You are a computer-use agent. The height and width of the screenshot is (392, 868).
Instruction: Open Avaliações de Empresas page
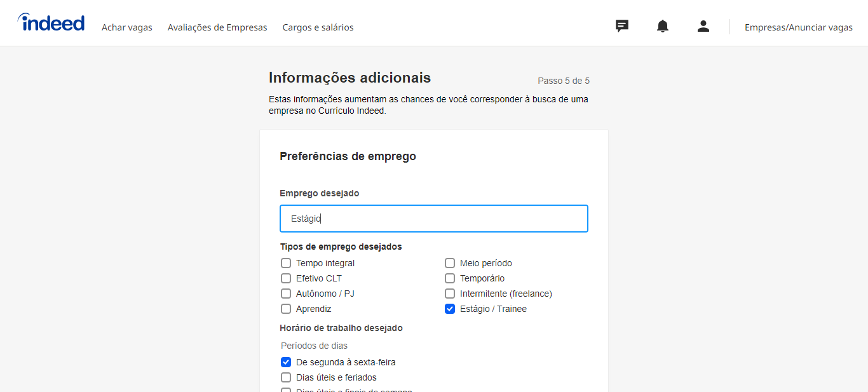217,27
